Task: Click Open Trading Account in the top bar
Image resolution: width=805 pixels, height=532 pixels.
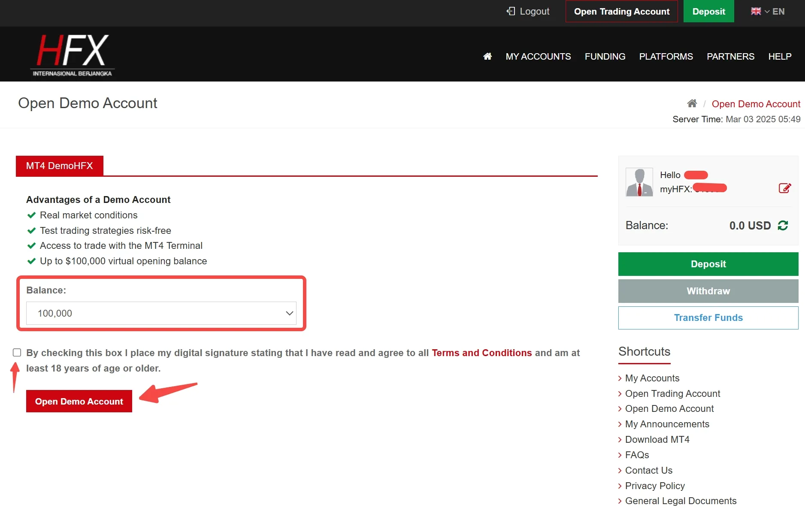Action: (x=622, y=12)
